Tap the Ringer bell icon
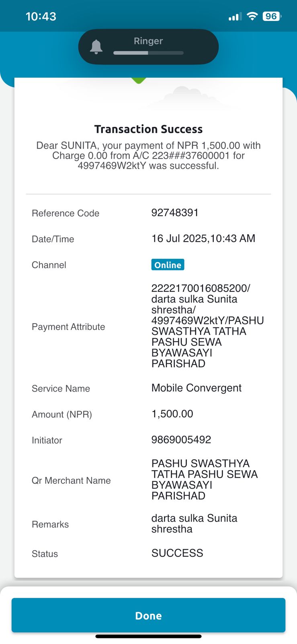297x644 pixels. pyautogui.click(x=96, y=47)
